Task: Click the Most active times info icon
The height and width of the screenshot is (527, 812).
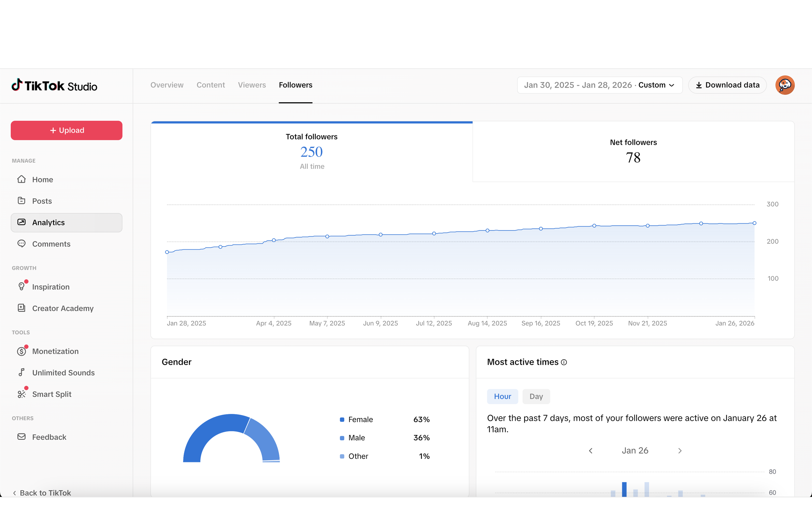Action: pos(564,362)
